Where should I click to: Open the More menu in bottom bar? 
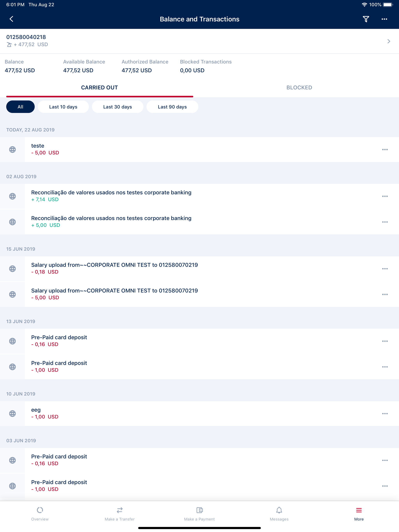[359, 514]
